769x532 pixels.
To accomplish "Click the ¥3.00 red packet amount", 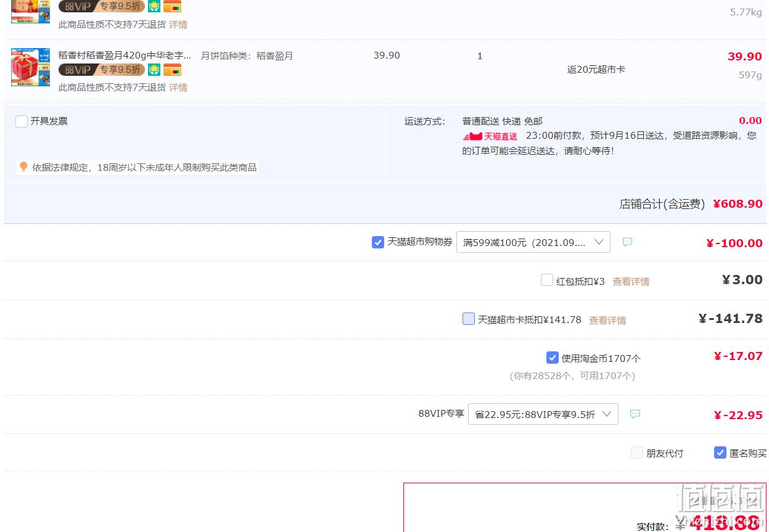I will click(742, 280).
